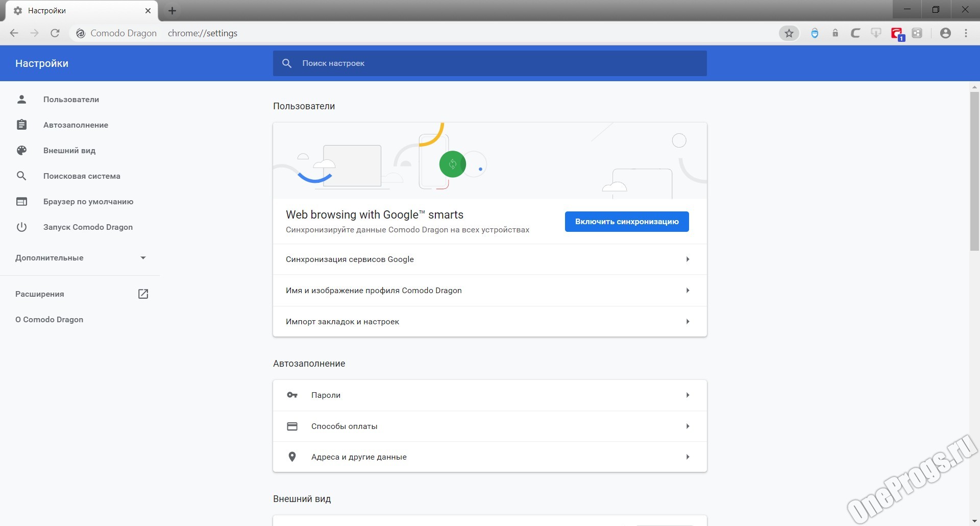Click Web browsing with Google smarts heading

pos(375,215)
